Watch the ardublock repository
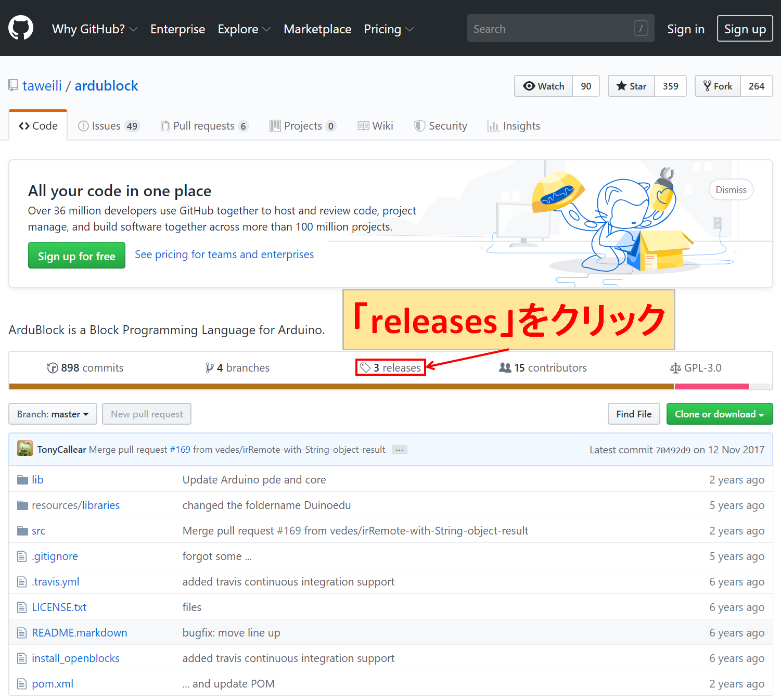The height and width of the screenshot is (700, 781). pos(544,86)
